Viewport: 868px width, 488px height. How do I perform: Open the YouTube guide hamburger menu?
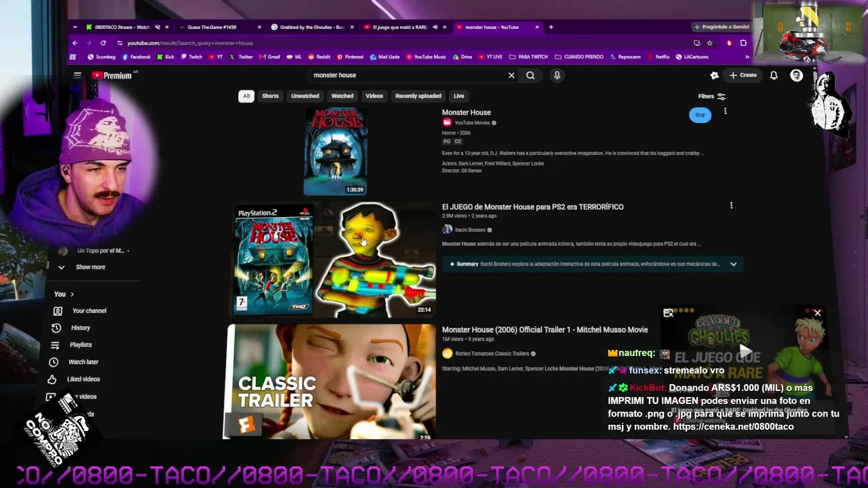tap(77, 75)
